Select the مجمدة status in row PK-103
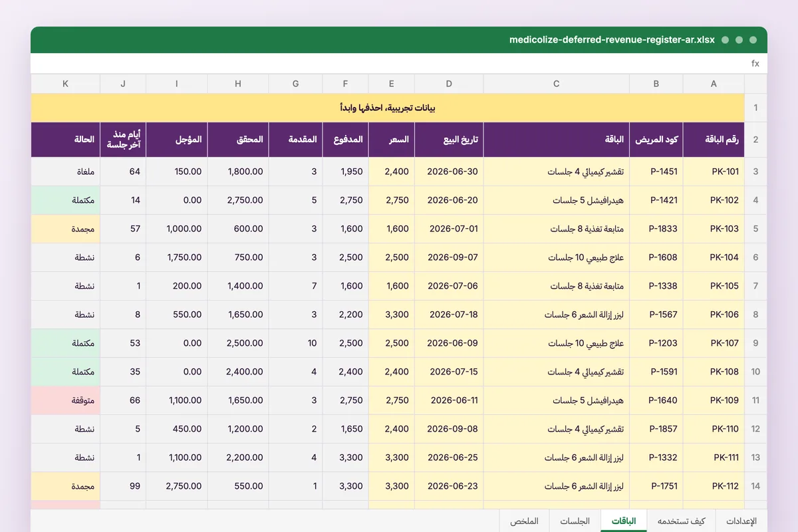Image resolution: width=798 pixels, height=532 pixels. coord(66,229)
